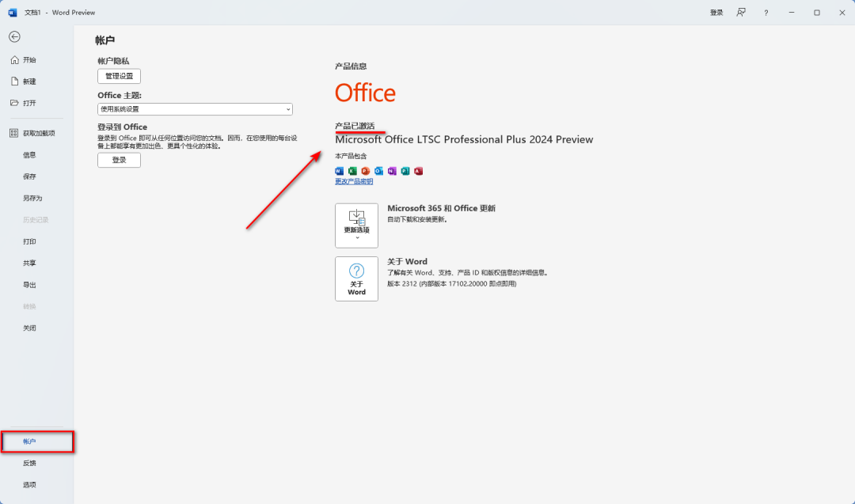Select the Word app icon under 本产品包含
This screenshot has height=504, width=855.
pyautogui.click(x=339, y=171)
